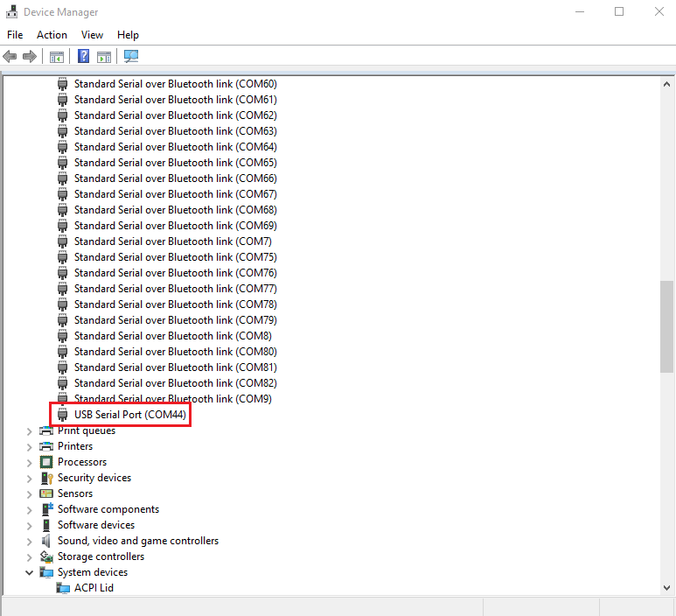Screen dimensions: 676x616
Task: Click port icon beside Bluetooth link (COM60)
Action: click(62, 84)
